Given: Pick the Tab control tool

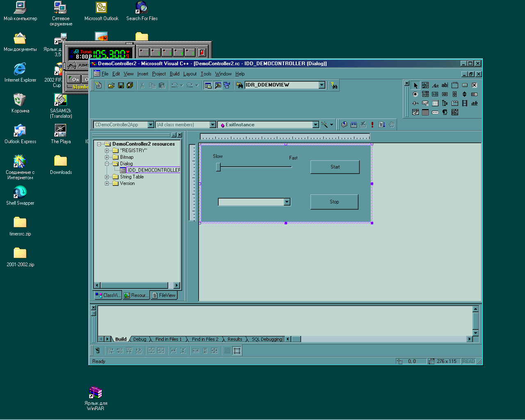Looking at the screenshot, I should (455, 103).
